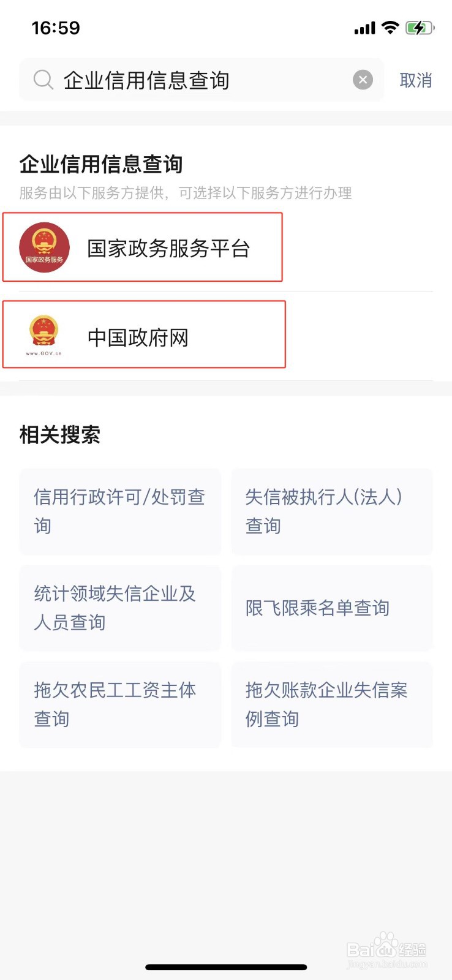The height and width of the screenshot is (980, 452).
Task: Select 失信被执行人(法人)查询 suggestion
Action: [332, 511]
